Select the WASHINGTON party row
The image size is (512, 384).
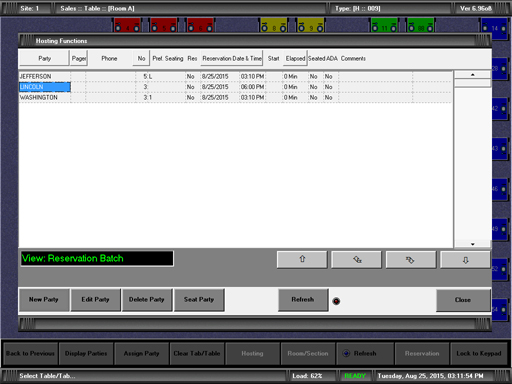(235, 97)
